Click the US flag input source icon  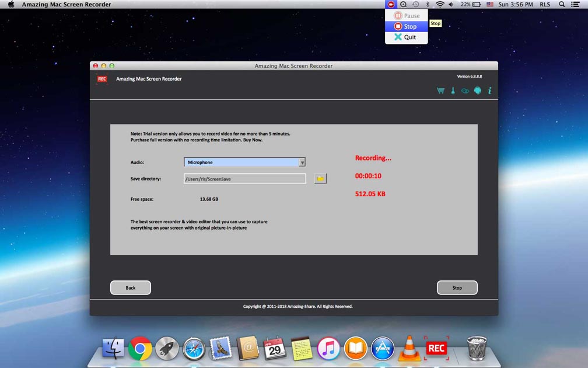[490, 5]
